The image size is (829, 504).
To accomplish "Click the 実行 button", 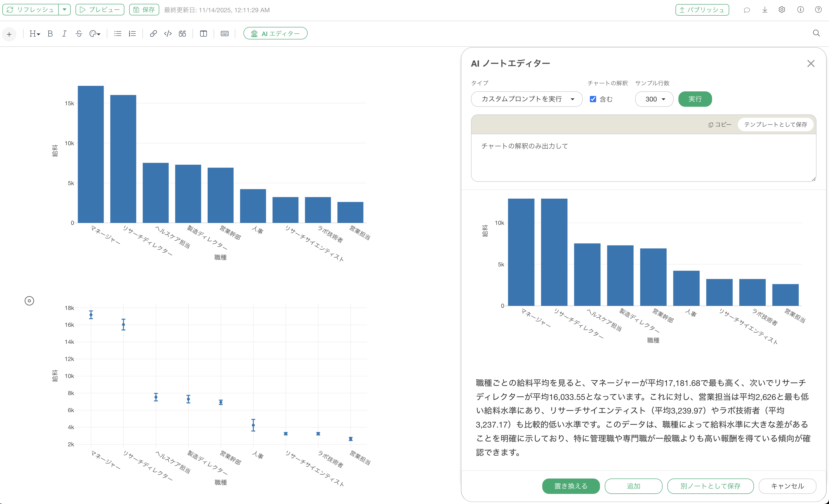I will 695,99.
